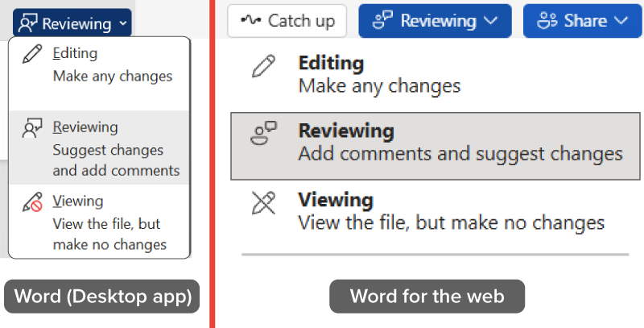This screenshot has width=644, height=328.
Task: Click the Catch up pulse icon
Action: click(x=251, y=19)
